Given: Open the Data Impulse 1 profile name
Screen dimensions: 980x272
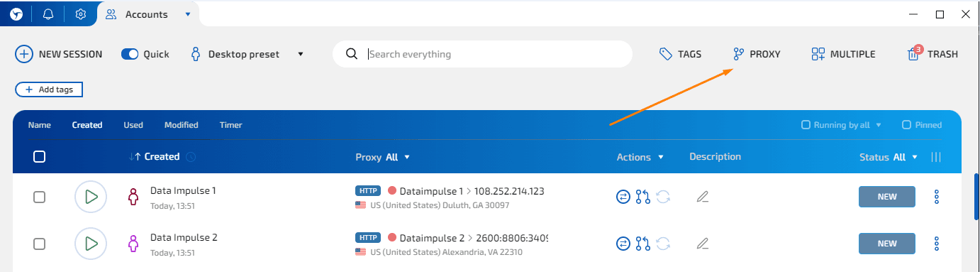Looking at the screenshot, I should (183, 190).
